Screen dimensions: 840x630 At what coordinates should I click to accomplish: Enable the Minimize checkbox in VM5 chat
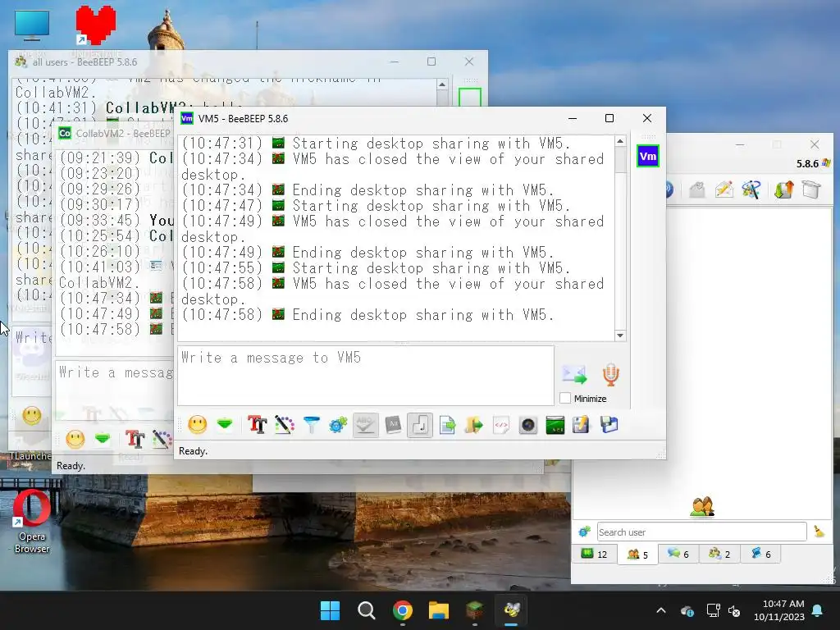(x=565, y=398)
